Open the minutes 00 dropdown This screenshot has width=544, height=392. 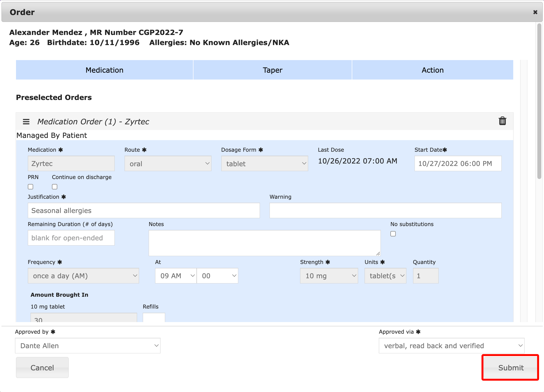218,276
